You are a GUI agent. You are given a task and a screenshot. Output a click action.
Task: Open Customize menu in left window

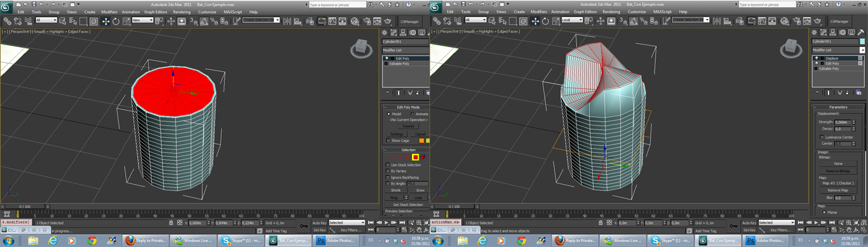point(207,11)
